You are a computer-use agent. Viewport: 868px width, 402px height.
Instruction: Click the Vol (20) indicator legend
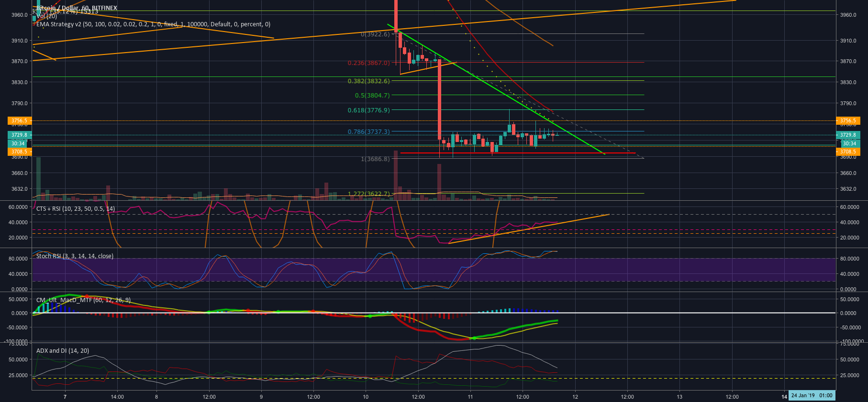coord(46,16)
